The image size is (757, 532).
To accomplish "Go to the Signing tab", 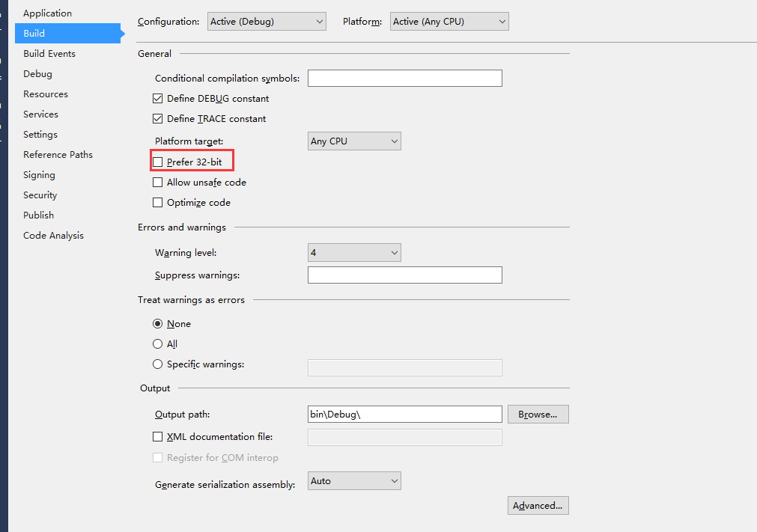I will coord(39,175).
